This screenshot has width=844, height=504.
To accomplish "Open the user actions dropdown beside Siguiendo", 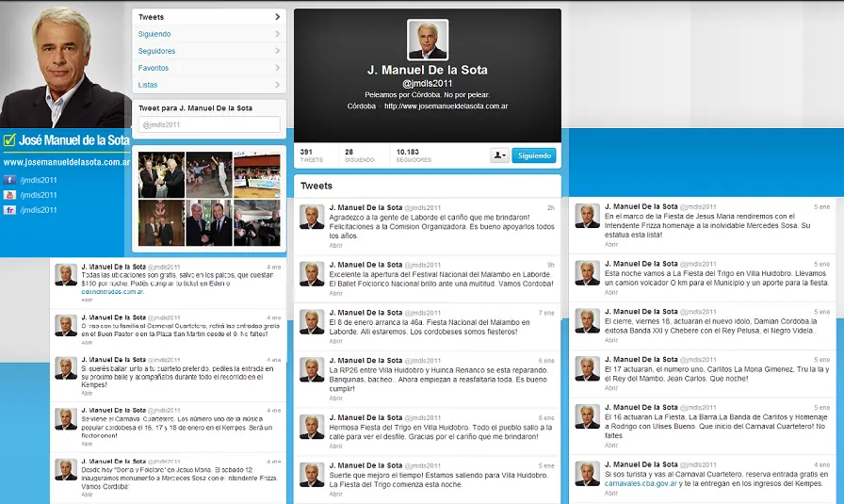I will pos(499,155).
